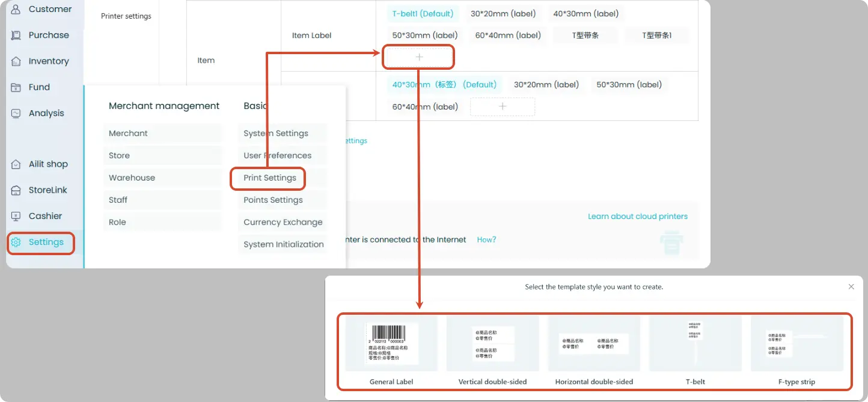This screenshot has width=868, height=402.
Task: Select the T型带条1 template
Action: click(x=657, y=35)
